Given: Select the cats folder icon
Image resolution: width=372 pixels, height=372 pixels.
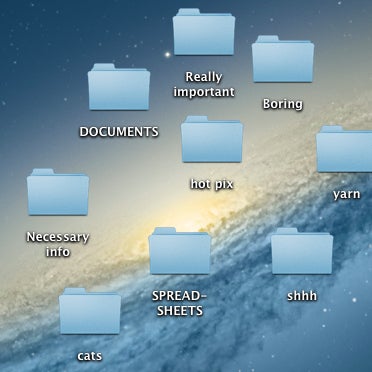Looking at the screenshot, I should 90,311.
